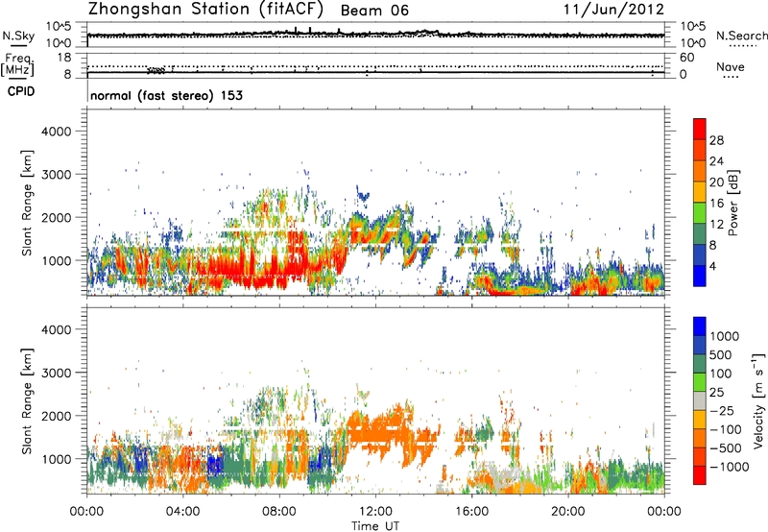Click the '12:00' time axis label
This screenshot has width=768, height=532.
point(375,512)
